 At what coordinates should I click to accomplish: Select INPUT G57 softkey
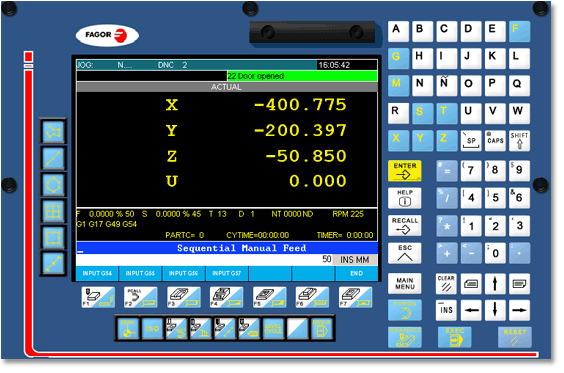[227, 273]
